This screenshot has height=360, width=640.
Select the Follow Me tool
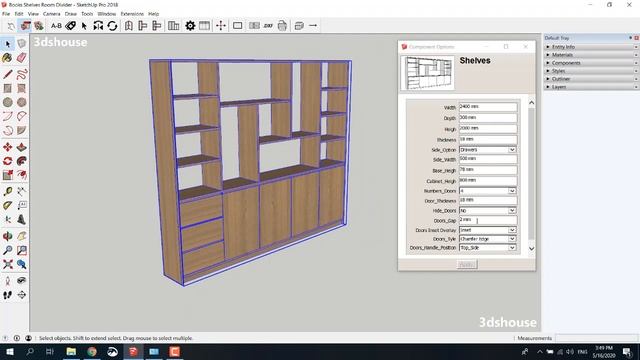[22, 161]
